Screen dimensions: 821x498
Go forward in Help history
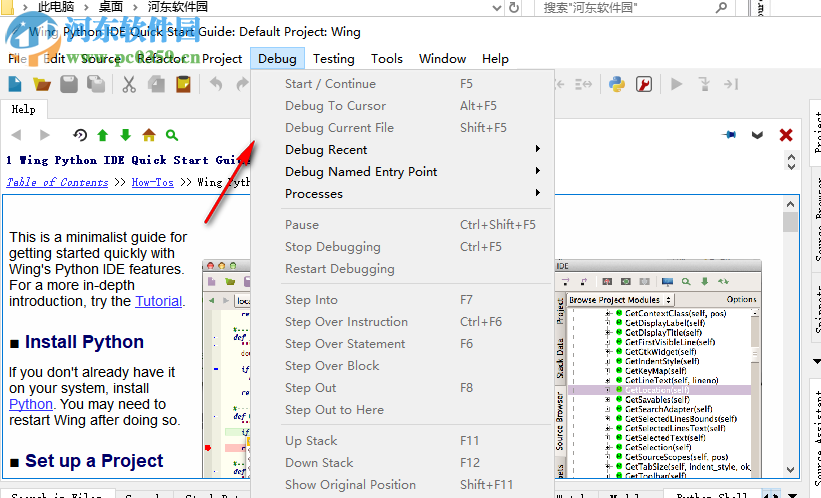coord(45,135)
